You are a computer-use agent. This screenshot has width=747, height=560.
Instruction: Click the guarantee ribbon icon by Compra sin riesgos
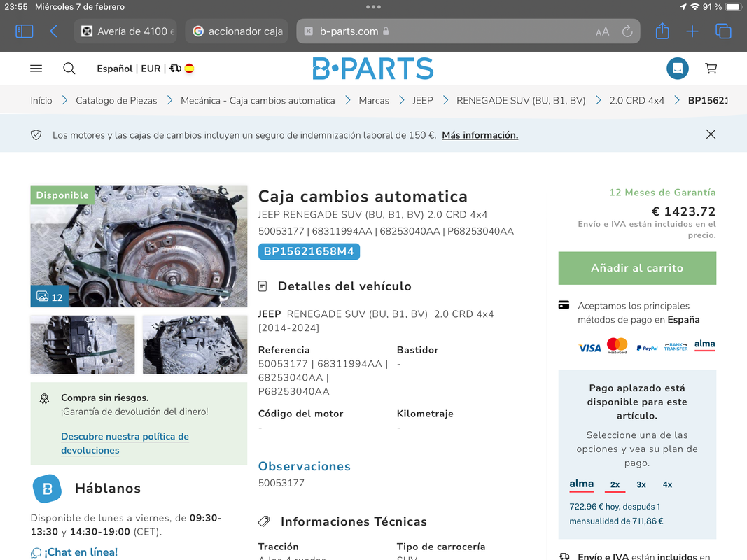coord(44,399)
